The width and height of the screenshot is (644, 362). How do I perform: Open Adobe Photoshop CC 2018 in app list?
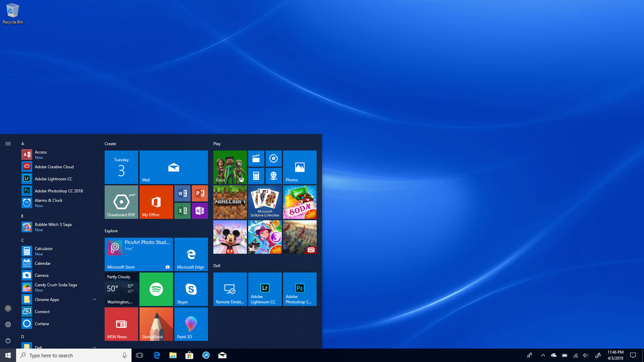coord(60,191)
